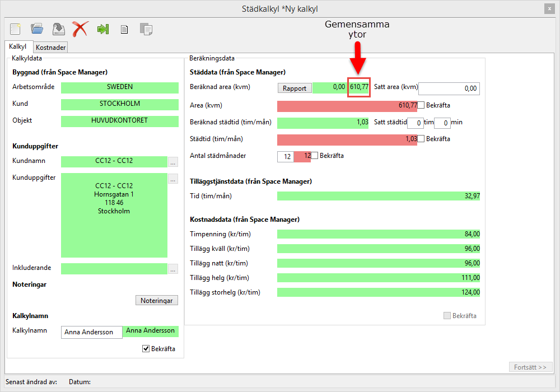This screenshot has height=392, width=560.
Task: Switch to the Kostnader tab
Action: [x=51, y=48]
